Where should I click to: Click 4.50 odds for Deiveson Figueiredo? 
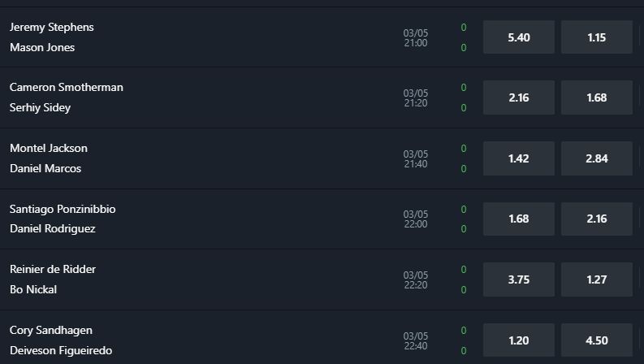(x=597, y=340)
